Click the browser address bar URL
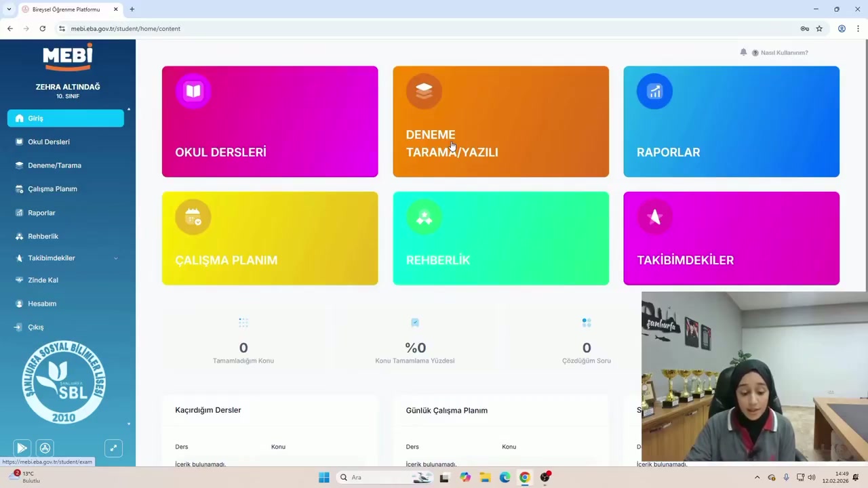This screenshot has height=488, width=868. tap(125, 28)
